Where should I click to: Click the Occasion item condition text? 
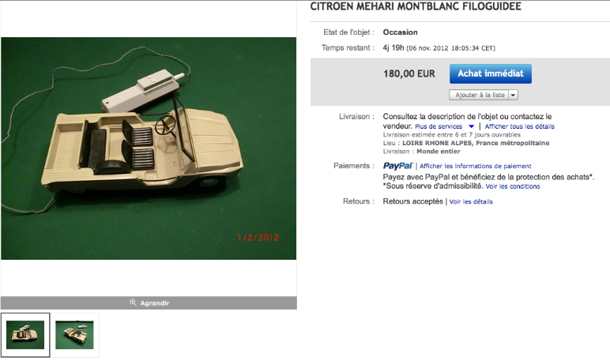pos(400,32)
